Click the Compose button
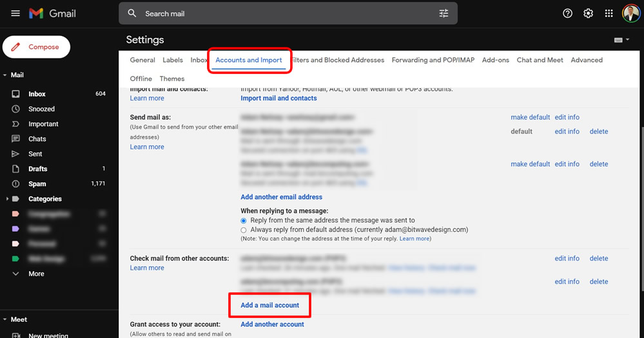This screenshot has width=644, height=338. click(36, 47)
